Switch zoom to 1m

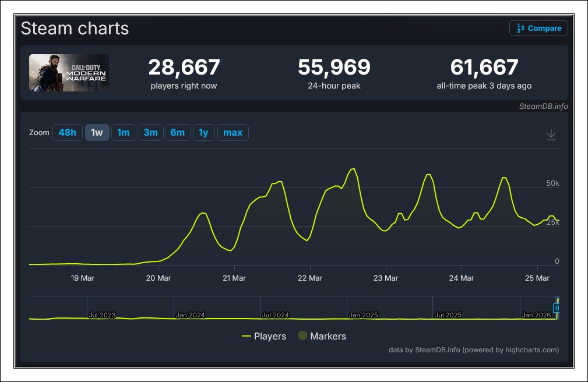coord(124,132)
